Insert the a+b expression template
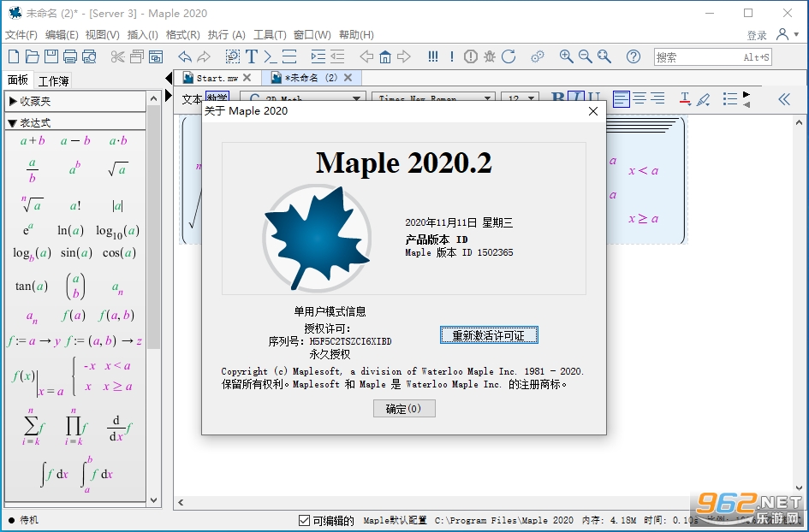Viewport: 809px width, 532px height. (33, 141)
